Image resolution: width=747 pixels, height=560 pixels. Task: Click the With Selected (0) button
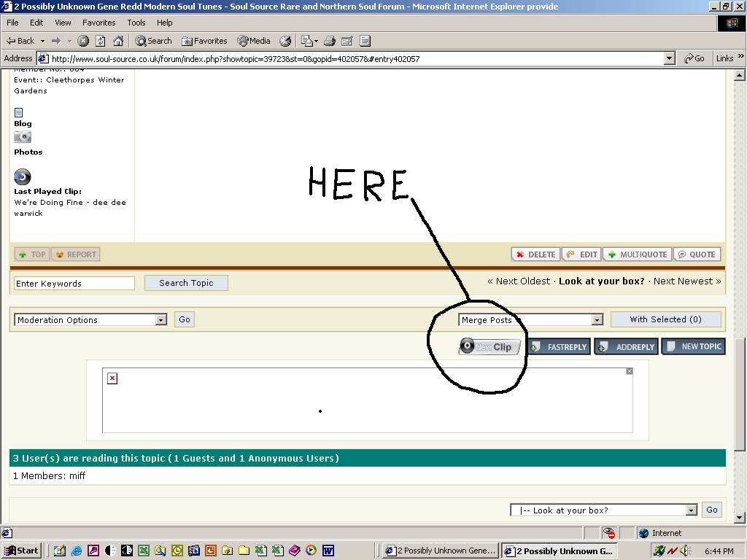point(665,319)
